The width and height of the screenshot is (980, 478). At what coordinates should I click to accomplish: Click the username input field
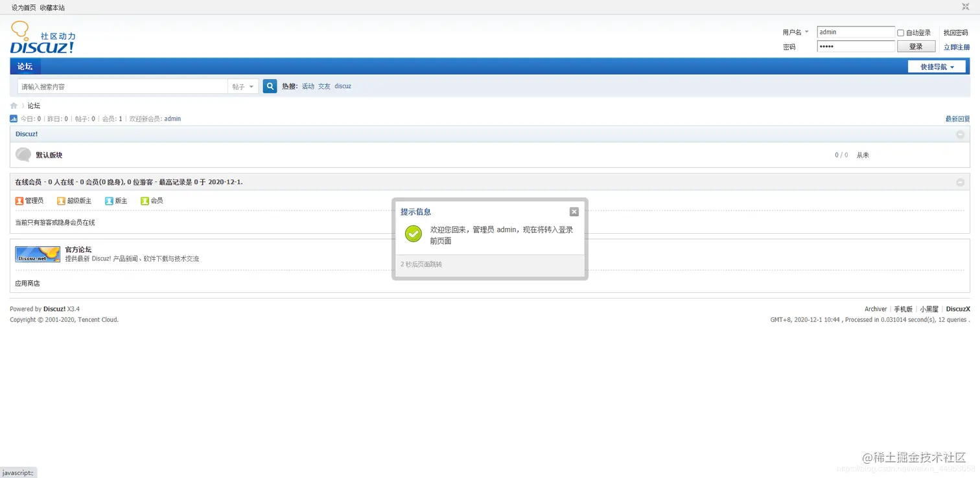tap(856, 32)
